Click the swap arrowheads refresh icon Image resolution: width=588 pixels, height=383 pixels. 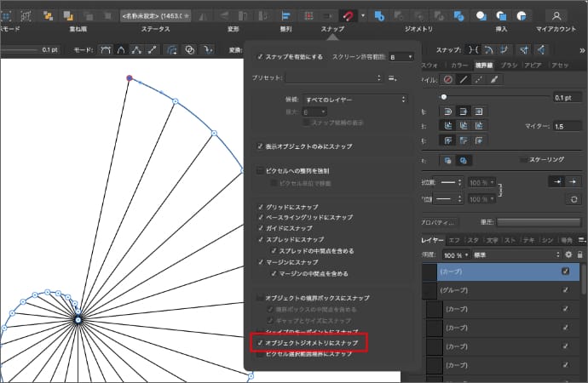[575, 198]
